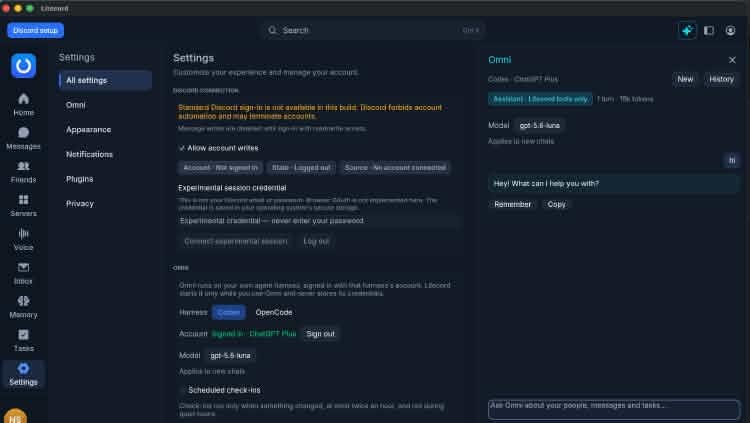This screenshot has width=750, height=423.
Task: Click the NS user avatar
Action: coord(15,417)
